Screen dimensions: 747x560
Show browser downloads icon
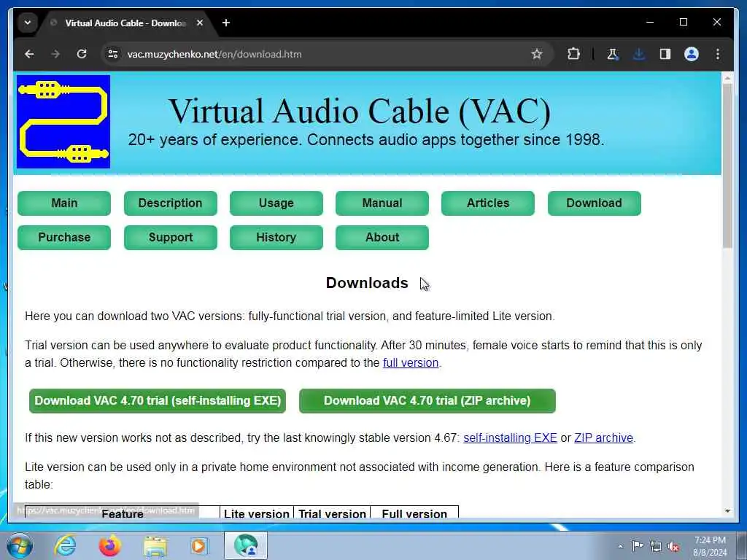(x=639, y=54)
